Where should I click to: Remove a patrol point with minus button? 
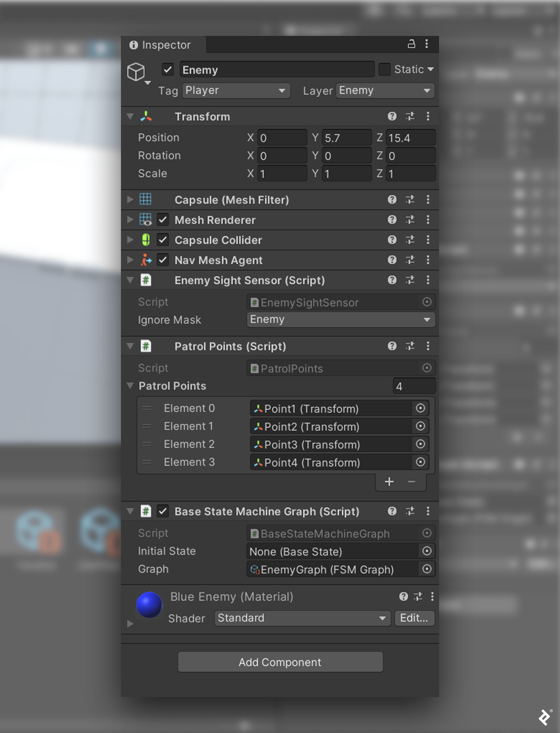(x=411, y=481)
